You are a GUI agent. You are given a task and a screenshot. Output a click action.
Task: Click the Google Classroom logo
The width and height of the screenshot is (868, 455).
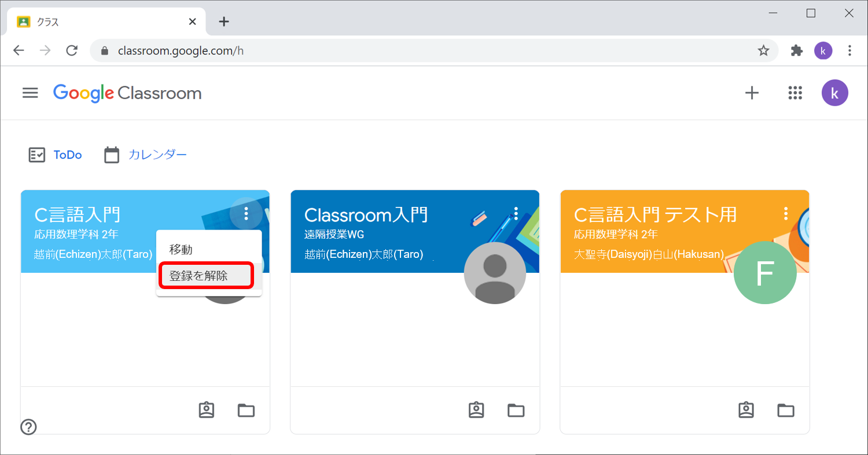(127, 93)
